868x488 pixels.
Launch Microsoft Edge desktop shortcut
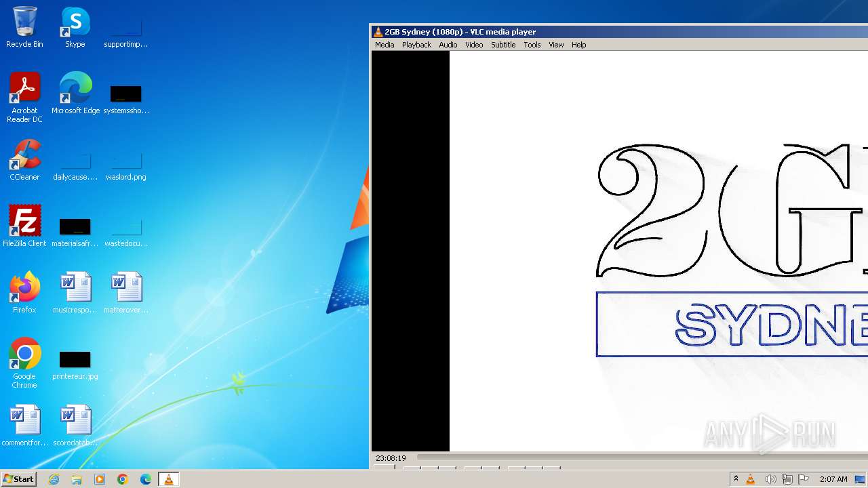[75, 94]
